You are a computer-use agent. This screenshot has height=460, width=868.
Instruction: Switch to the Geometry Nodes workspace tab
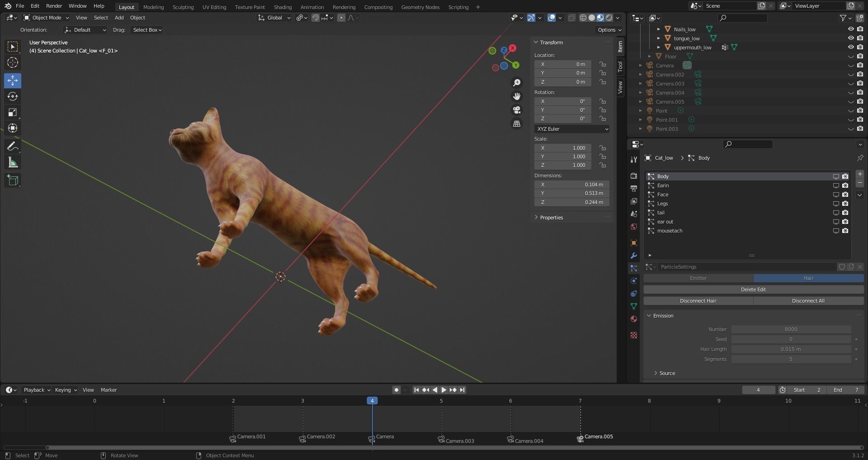pyautogui.click(x=420, y=7)
